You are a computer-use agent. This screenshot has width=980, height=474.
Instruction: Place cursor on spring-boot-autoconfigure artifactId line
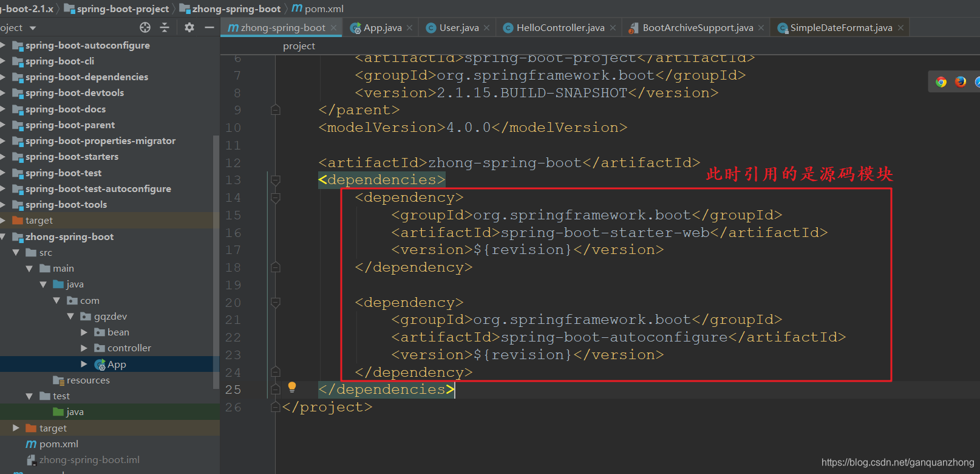tap(619, 337)
